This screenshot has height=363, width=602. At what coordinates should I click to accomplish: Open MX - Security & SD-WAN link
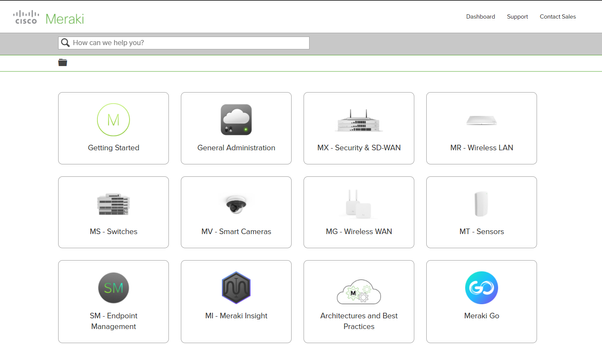click(x=359, y=148)
